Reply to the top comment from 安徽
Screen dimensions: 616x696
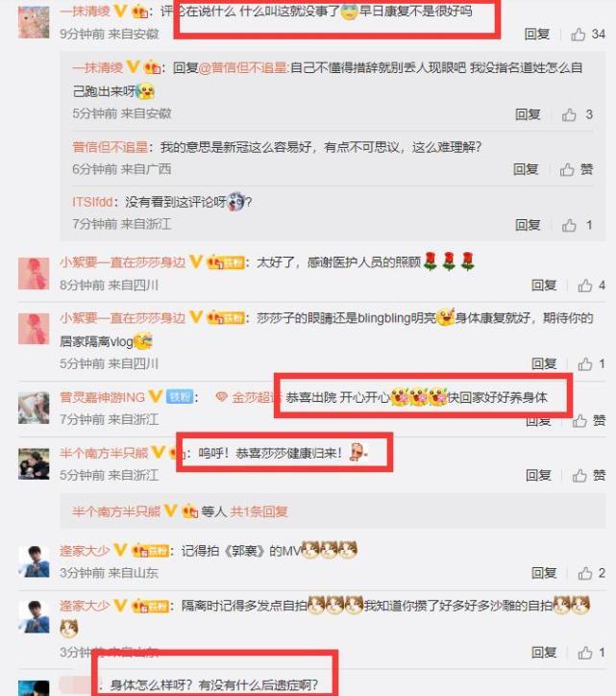click(537, 35)
